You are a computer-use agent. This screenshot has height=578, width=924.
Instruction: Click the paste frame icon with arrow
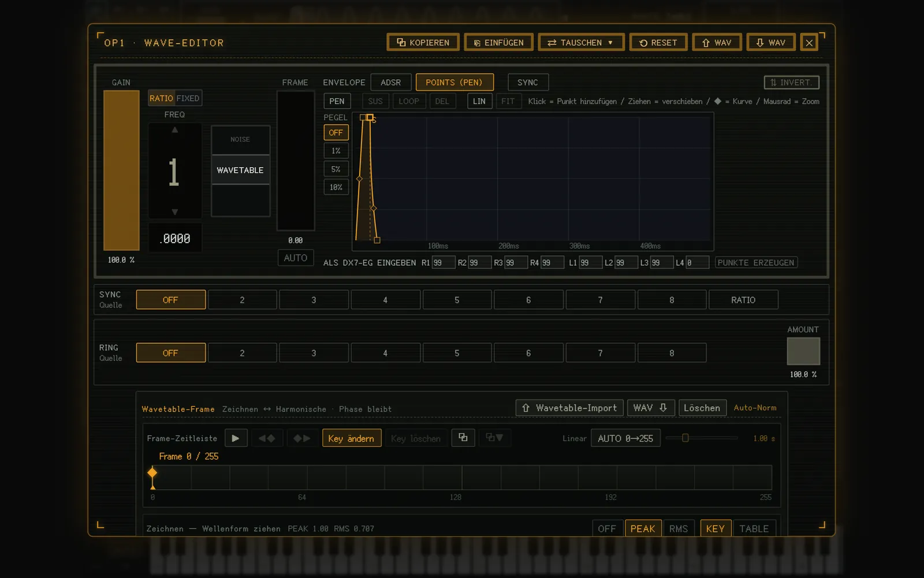coord(494,438)
